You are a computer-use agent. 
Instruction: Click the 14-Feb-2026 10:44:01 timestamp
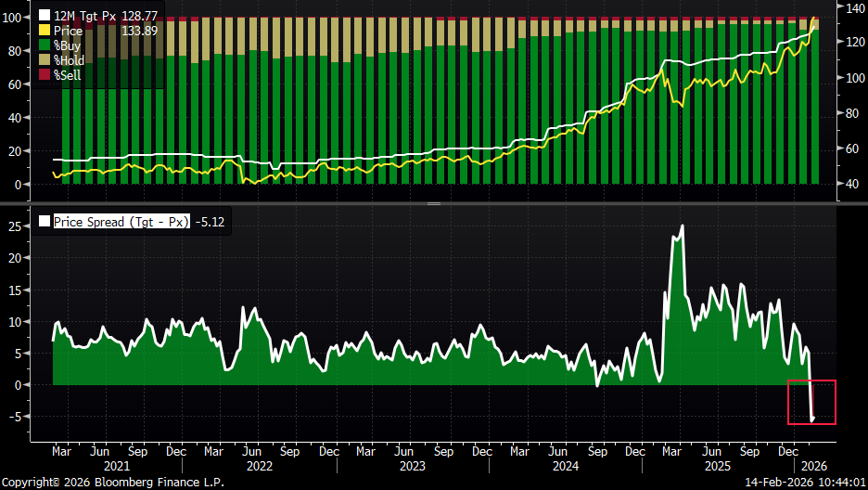805,483
